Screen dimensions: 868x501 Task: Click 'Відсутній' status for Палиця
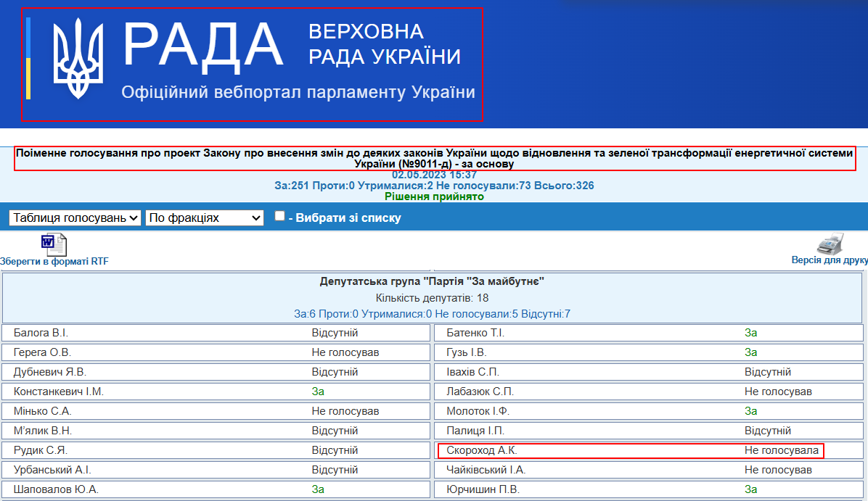coord(768,431)
